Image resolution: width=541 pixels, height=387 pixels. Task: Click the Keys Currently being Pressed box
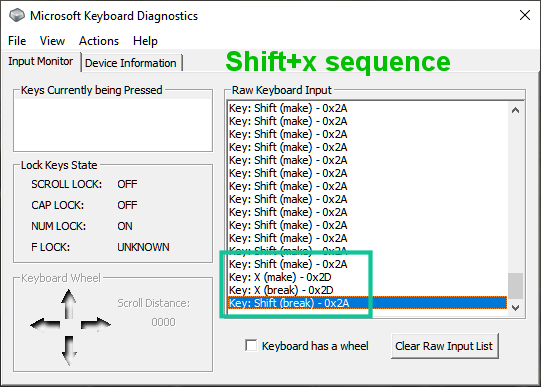(113, 124)
